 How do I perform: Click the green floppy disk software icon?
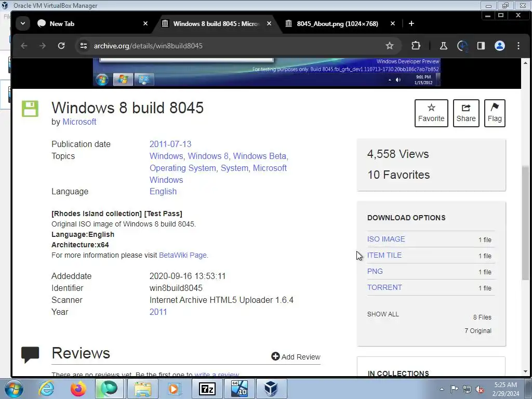(30, 109)
